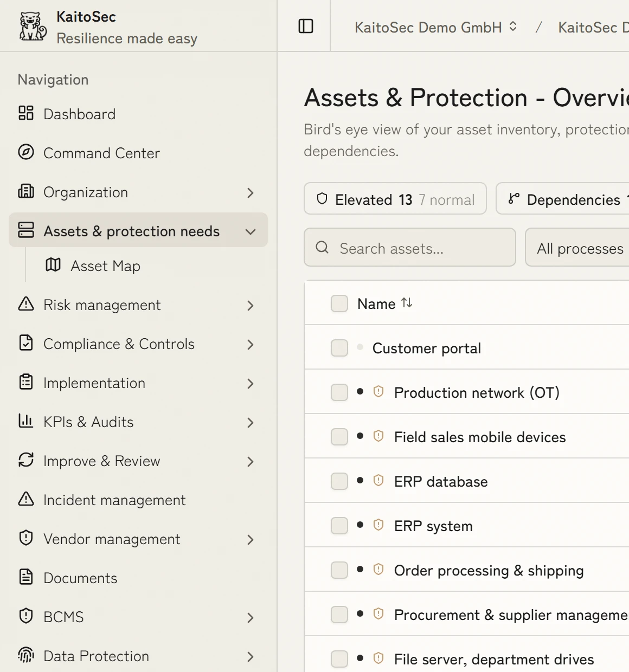Check the Customer portal row checkbox

339,348
